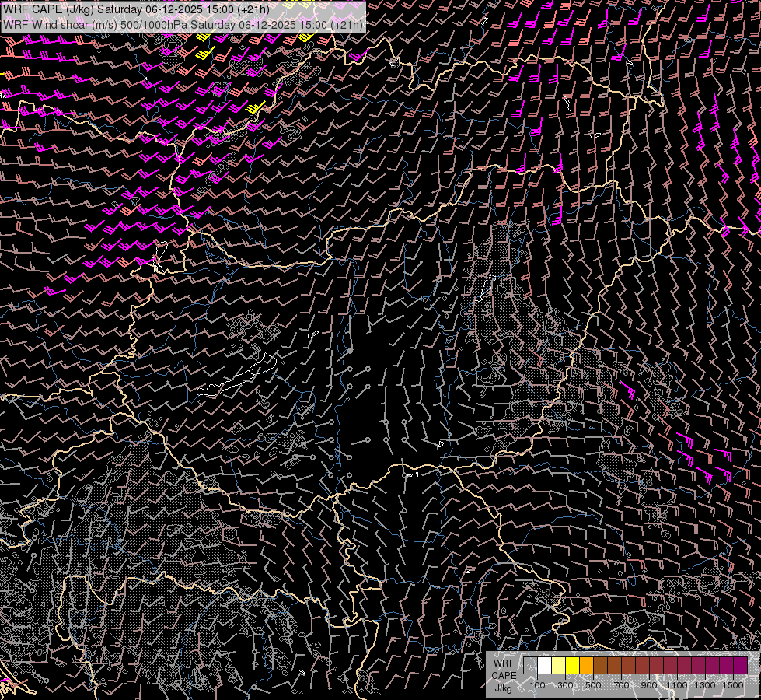Image resolution: width=761 pixels, height=700 pixels.
Task: Select the 500 legend tick label
Action: (593, 685)
